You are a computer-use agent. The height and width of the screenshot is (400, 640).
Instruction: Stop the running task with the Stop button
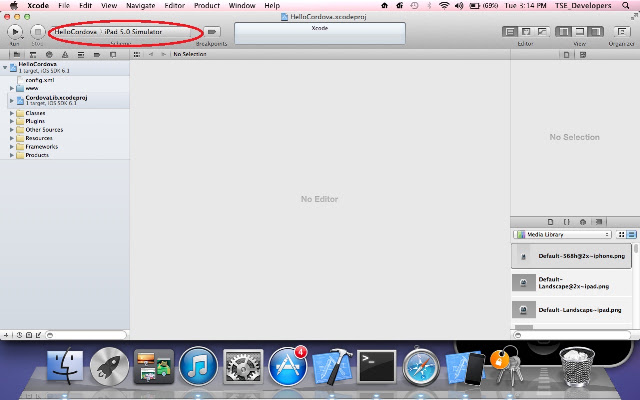point(38,31)
